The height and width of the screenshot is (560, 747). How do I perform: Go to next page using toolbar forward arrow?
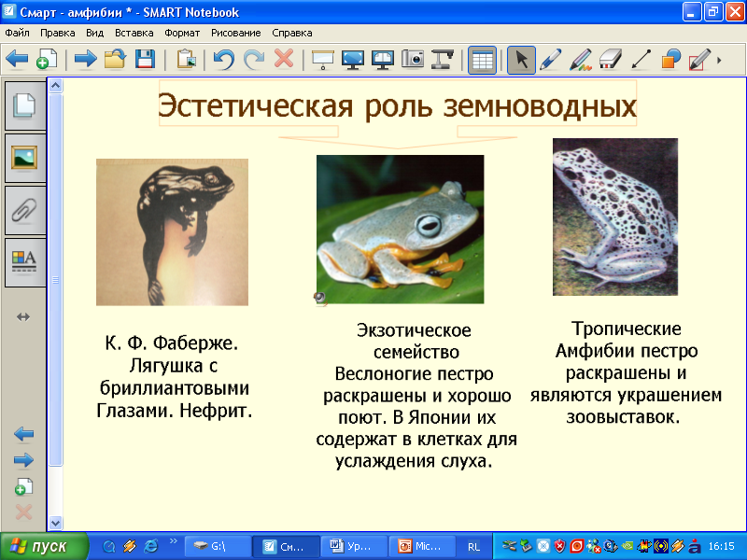[x=85, y=60]
